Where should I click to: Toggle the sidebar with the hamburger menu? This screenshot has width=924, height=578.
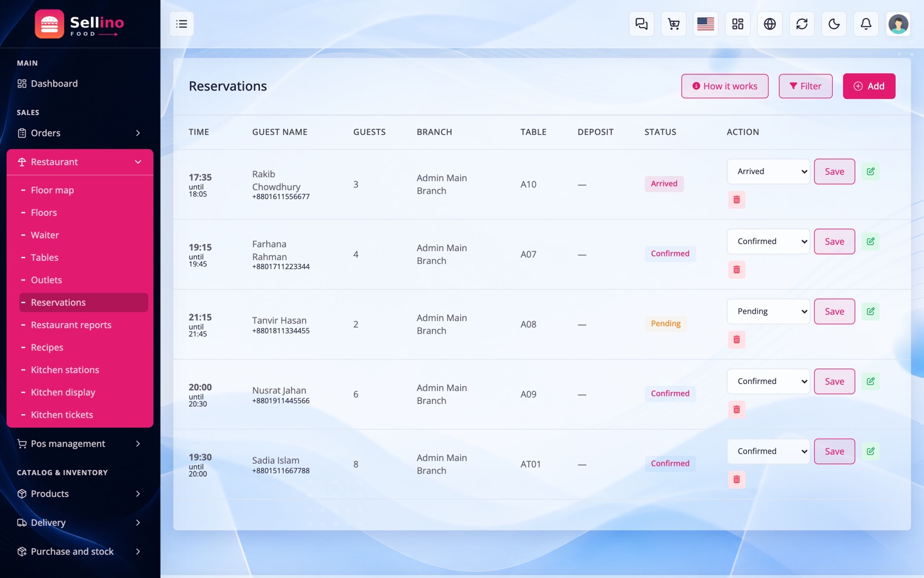click(x=182, y=24)
